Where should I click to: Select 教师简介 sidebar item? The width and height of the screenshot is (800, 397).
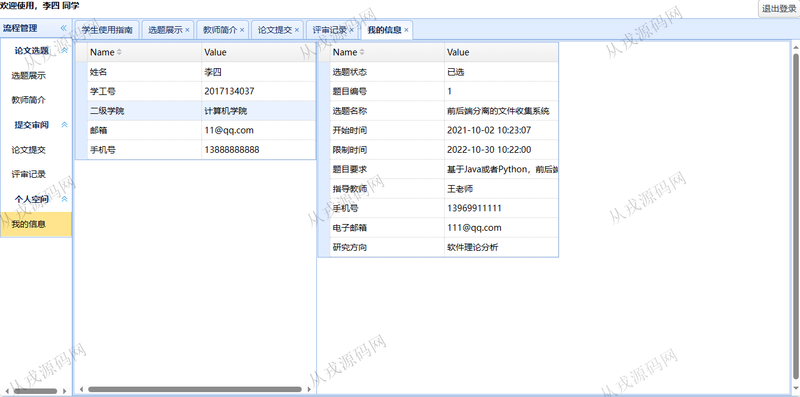(x=29, y=100)
